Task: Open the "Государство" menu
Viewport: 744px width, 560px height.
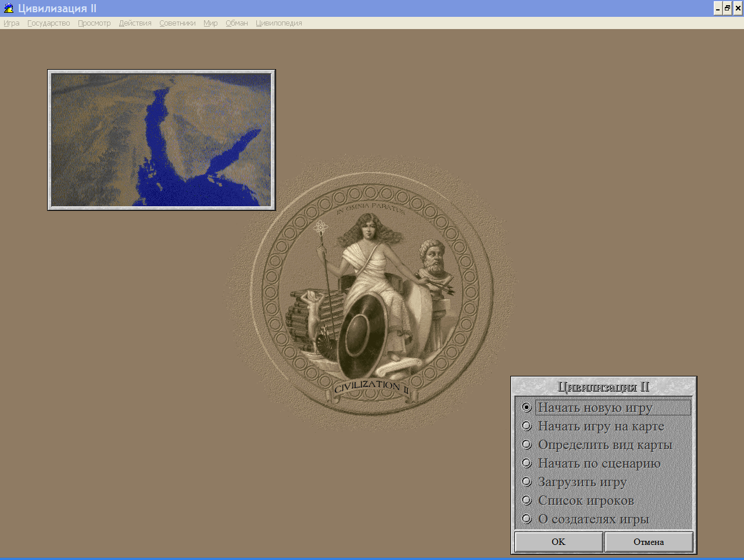Action: pos(49,23)
